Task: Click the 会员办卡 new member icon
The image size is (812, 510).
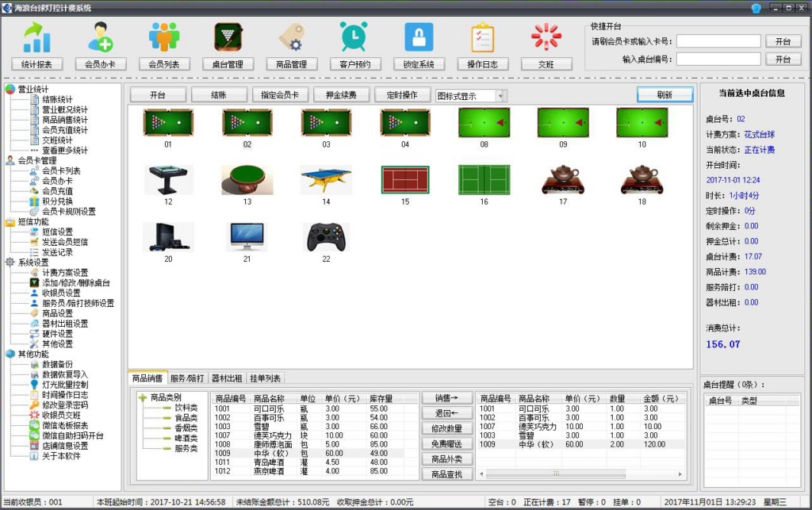Action: pos(100,37)
